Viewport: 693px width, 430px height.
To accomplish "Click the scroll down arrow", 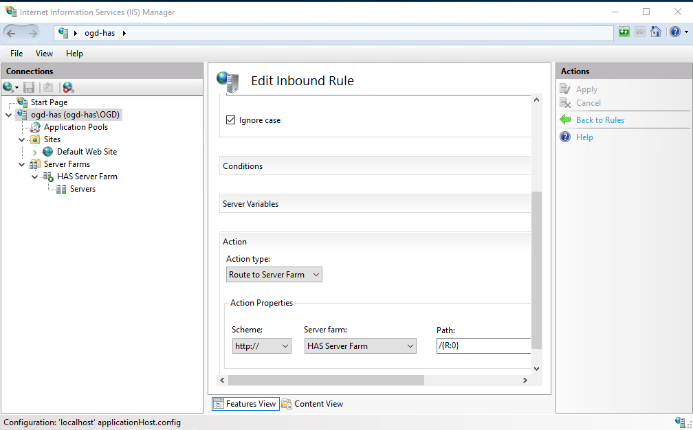I will tap(536, 369).
